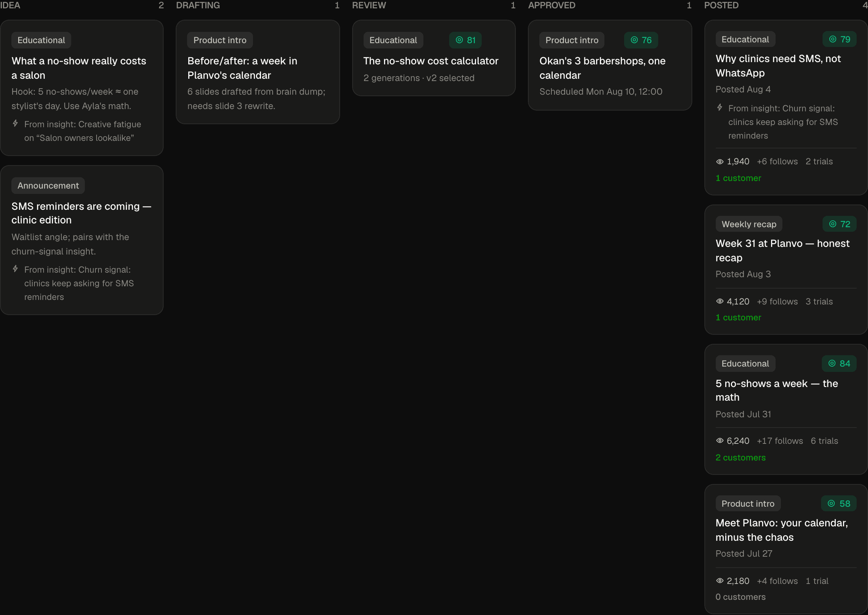Click '+17 follows' stat
The image size is (868, 615).
(780, 441)
